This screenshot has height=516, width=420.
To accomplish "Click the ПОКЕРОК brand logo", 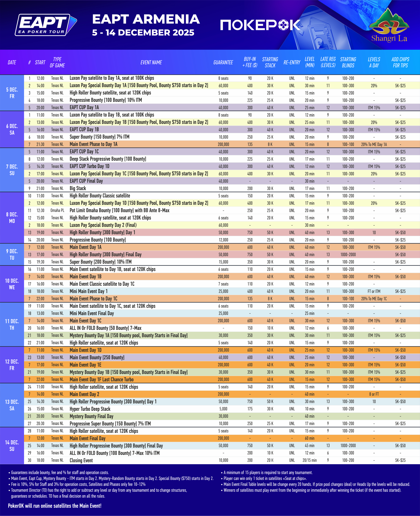I will [x=260, y=25].
